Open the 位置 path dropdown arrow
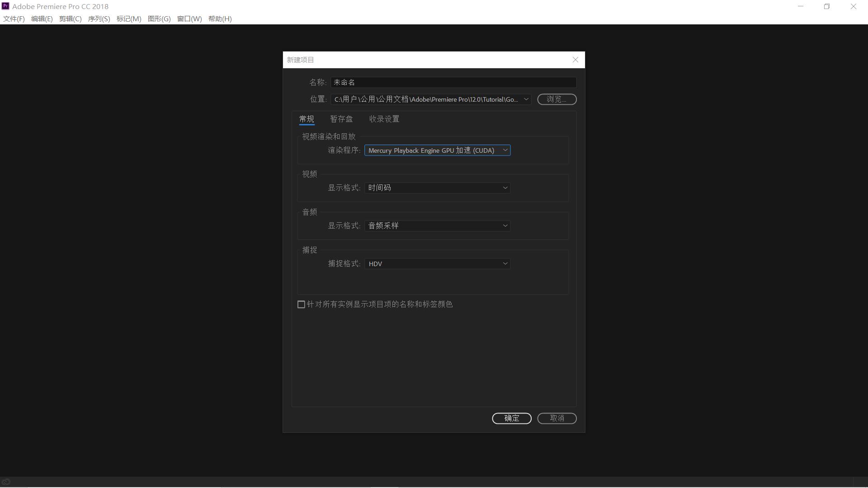 [526, 99]
